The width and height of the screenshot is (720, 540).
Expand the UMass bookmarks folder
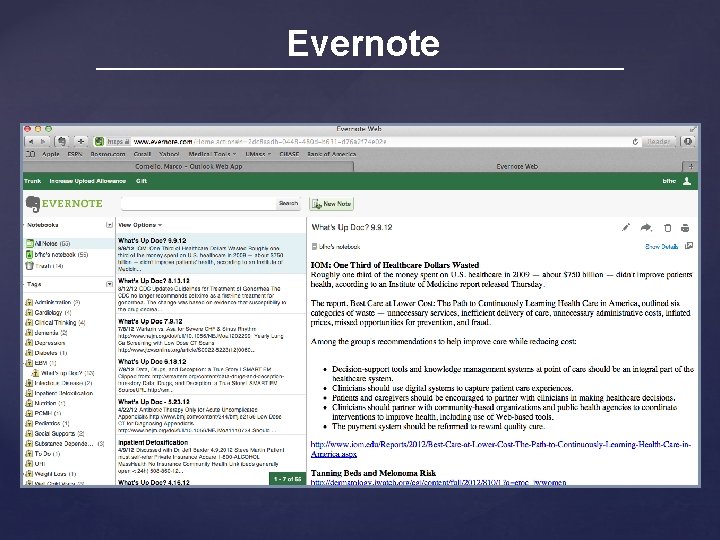[258, 154]
